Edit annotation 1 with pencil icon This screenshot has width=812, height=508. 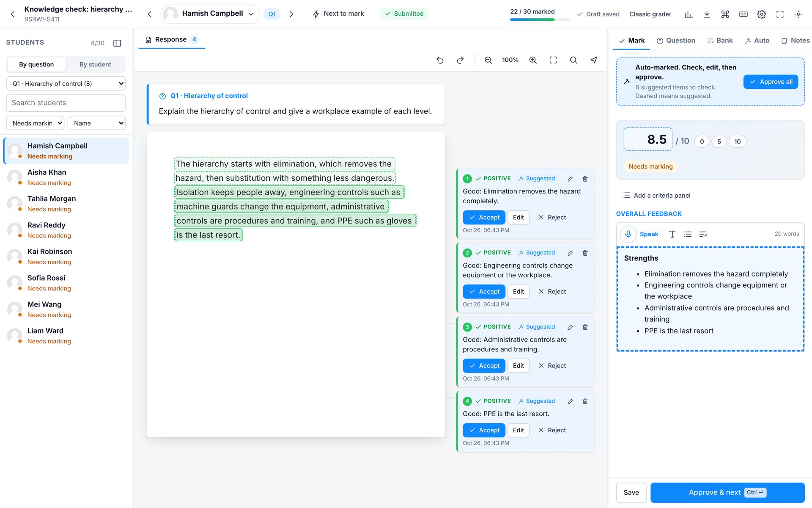(570, 179)
